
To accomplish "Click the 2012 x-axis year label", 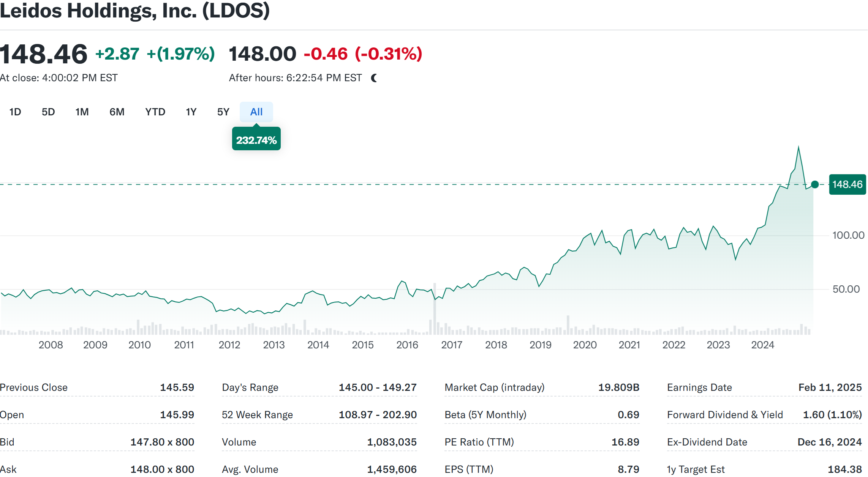I will [x=229, y=345].
